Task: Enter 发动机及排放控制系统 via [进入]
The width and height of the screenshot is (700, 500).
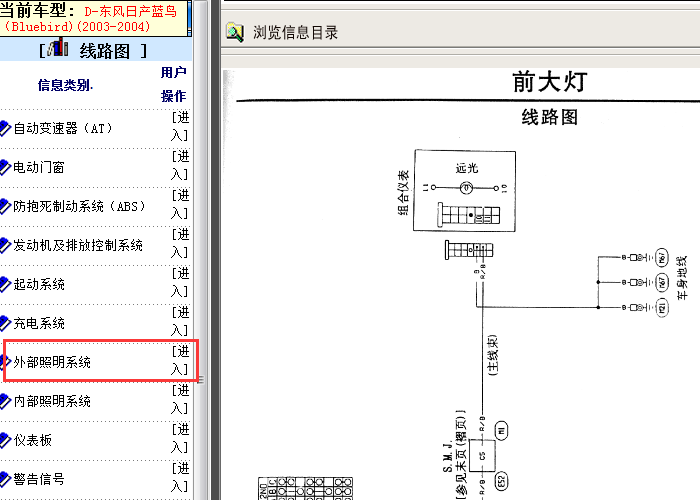Action: click(x=180, y=243)
